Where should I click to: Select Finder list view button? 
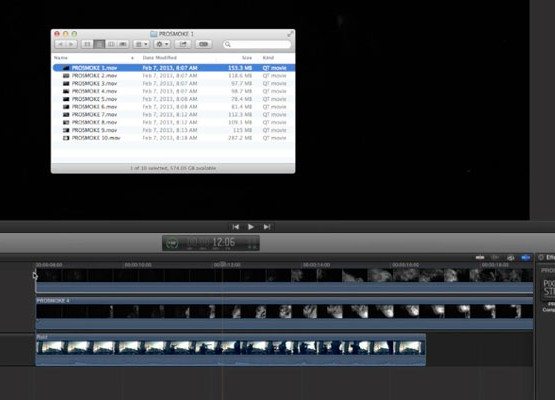[99, 44]
